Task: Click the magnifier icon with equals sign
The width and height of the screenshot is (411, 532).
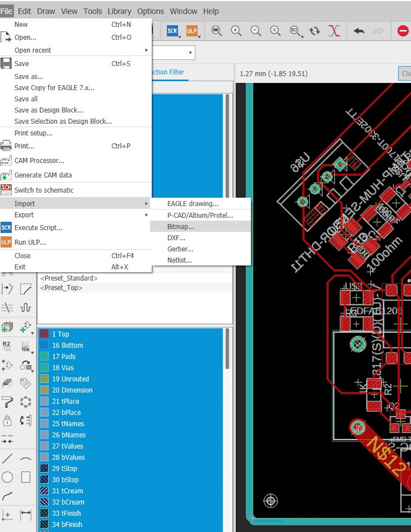Action: pos(275,31)
